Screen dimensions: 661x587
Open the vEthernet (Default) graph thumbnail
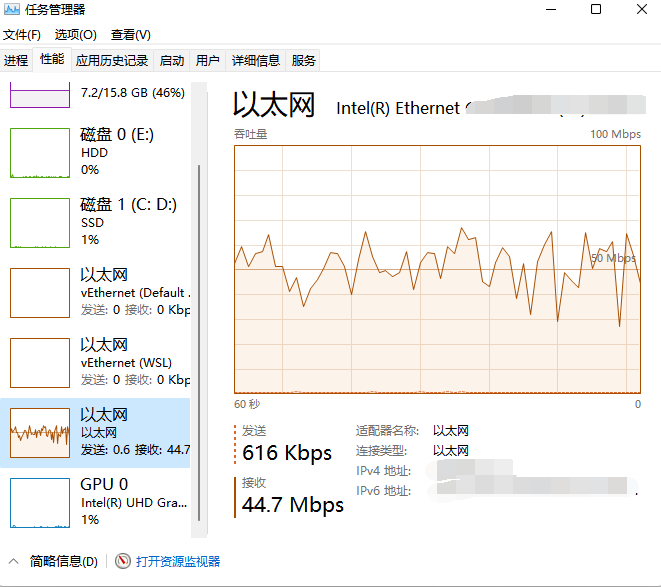(40, 292)
